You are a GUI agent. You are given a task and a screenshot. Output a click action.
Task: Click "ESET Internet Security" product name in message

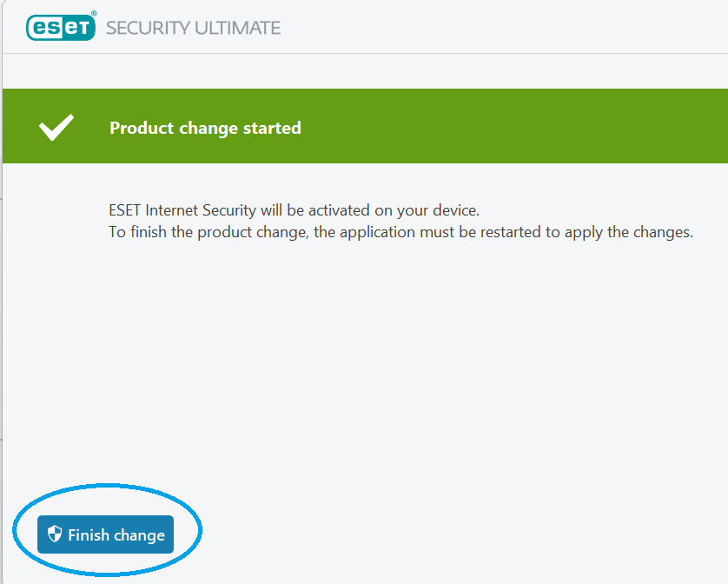(182, 210)
